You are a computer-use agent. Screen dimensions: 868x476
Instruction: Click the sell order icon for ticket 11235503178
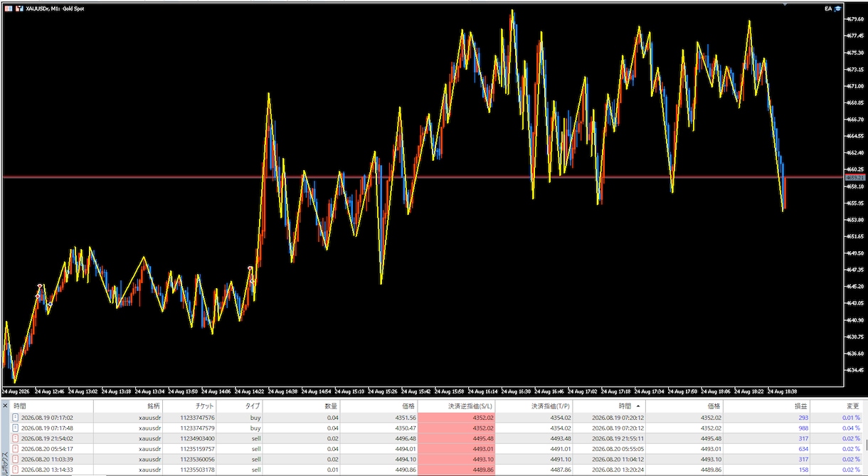(16, 470)
